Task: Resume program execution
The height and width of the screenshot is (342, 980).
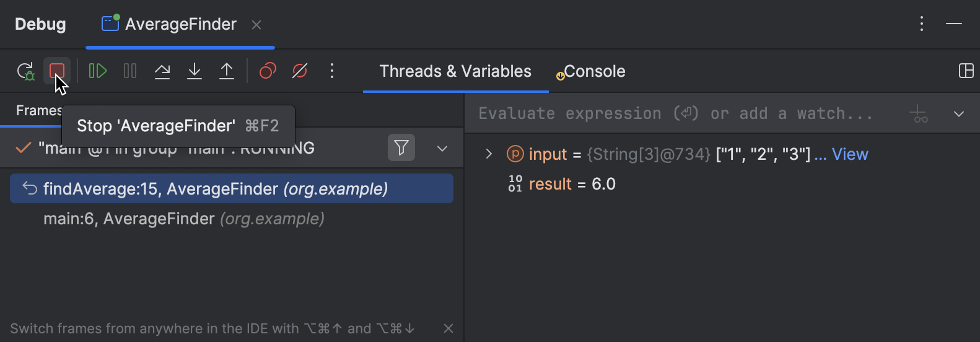Action: (97, 71)
